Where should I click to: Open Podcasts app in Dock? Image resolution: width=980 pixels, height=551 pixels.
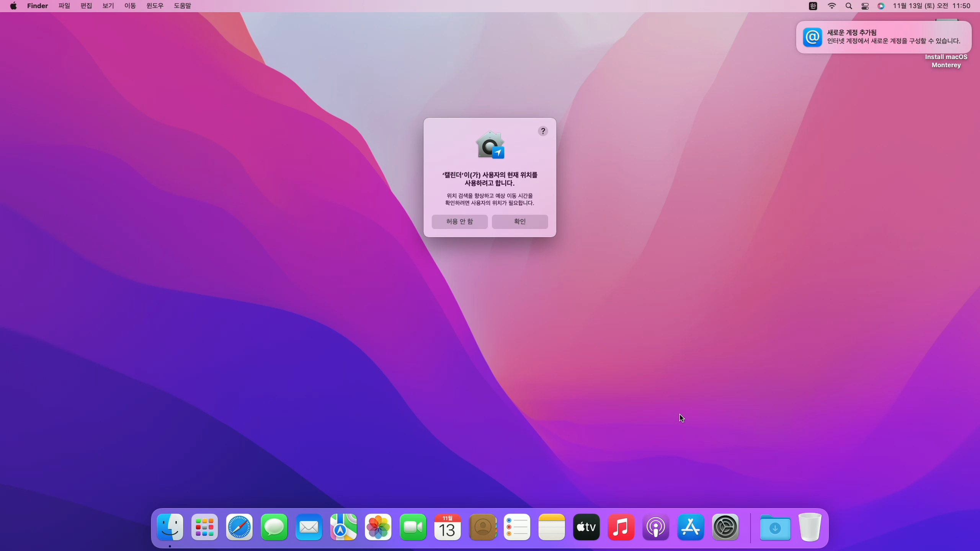(655, 527)
